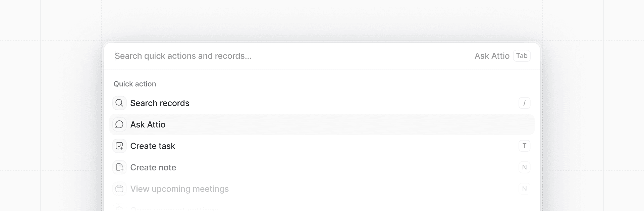Click the slash shortcut badge for Search records
The image size is (644, 211).
click(x=524, y=103)
